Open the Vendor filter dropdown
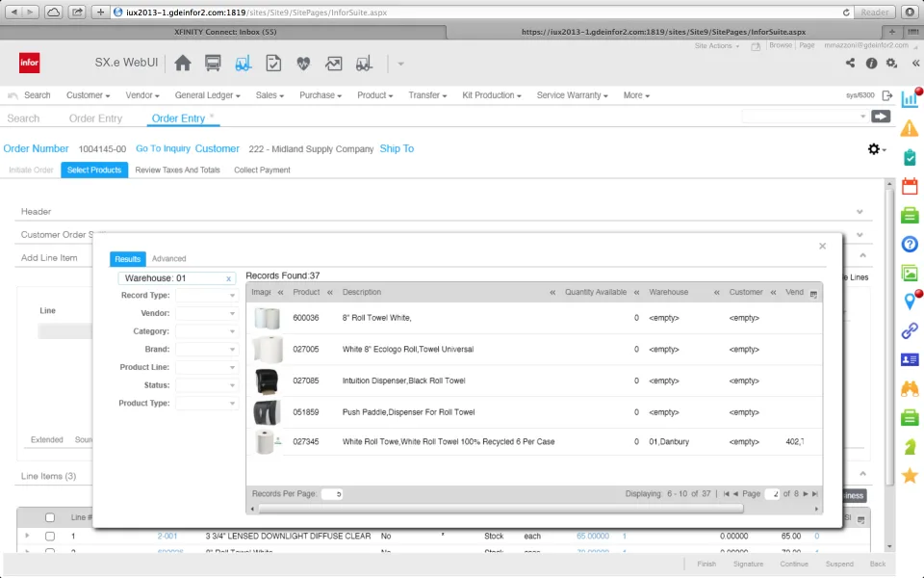Screen dimensions: 924x578 (x=206, y=313)
